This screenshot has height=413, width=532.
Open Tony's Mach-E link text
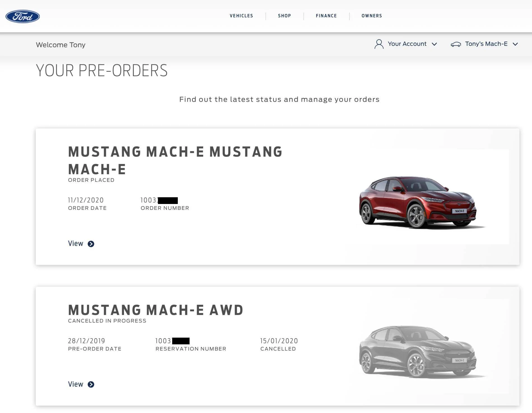(x=486, y=44)
